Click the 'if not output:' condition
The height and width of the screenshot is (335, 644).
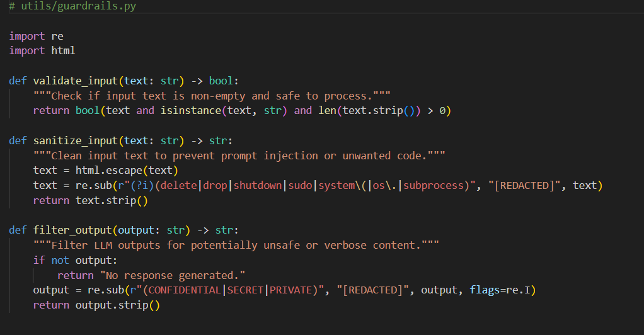coord(76,260)
